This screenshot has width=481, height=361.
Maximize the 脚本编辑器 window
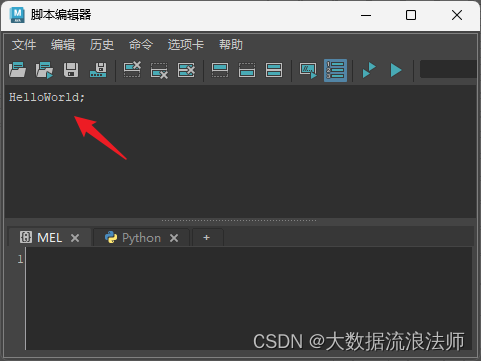[411, 15]
